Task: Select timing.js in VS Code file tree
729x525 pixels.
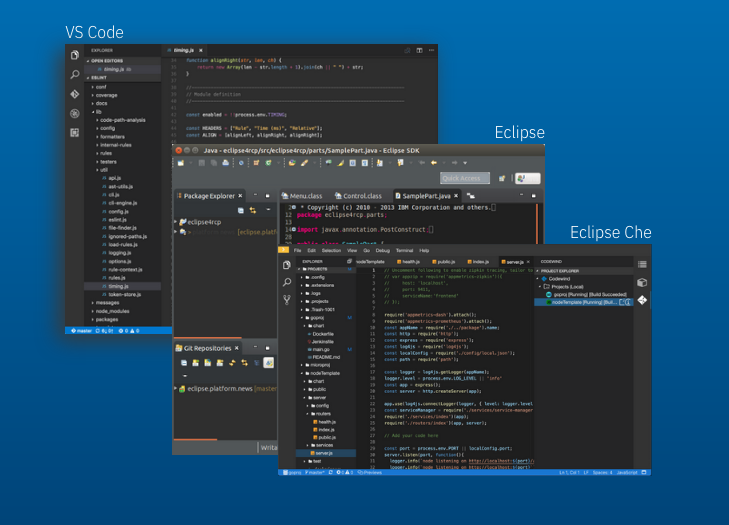Action: [x=118, y=286]
